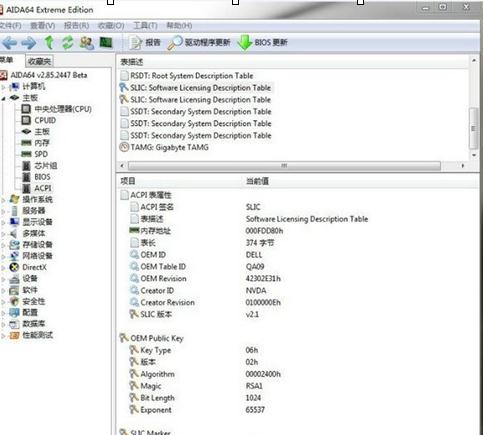Open the 工具(T) menu

145,26
